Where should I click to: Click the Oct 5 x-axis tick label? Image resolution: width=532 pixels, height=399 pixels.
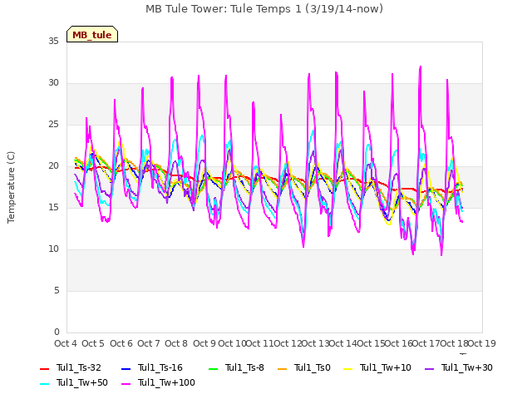(x=93, y=343)
